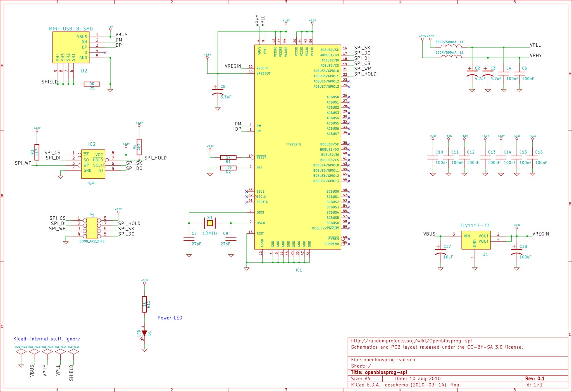Select the 12MHz crystal symbol X1
This screenshot has height=392, width=572.
210,223
